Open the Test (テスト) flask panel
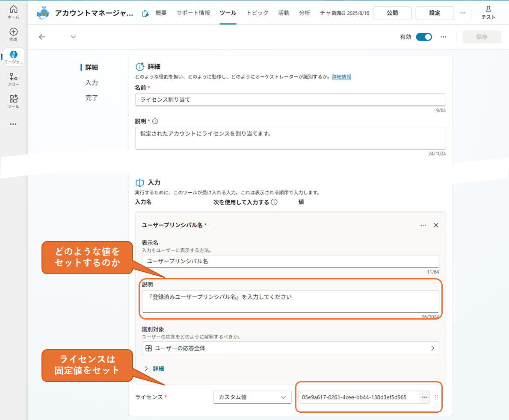The width and height of the screenshot is (509, 420). point(488,13)
